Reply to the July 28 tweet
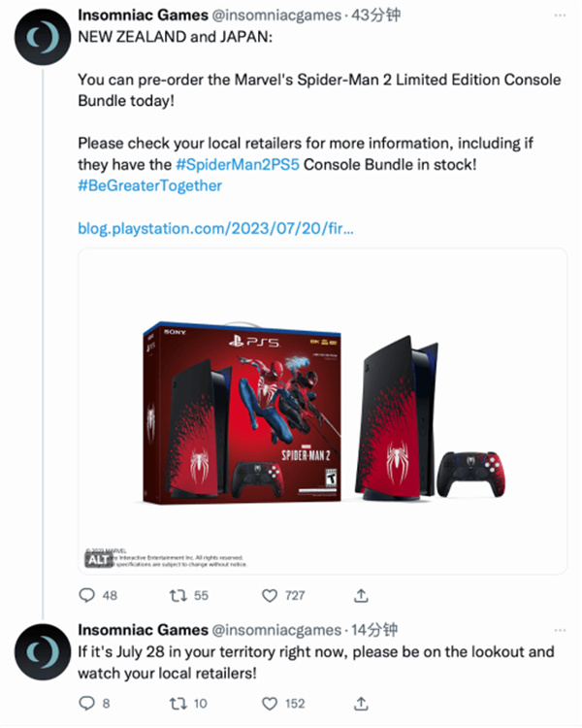Screen dimensions: 582x728 pos(86,703)
